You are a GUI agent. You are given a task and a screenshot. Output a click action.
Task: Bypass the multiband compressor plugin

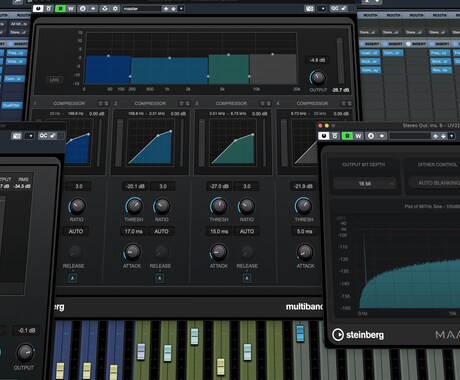point(49,8)
